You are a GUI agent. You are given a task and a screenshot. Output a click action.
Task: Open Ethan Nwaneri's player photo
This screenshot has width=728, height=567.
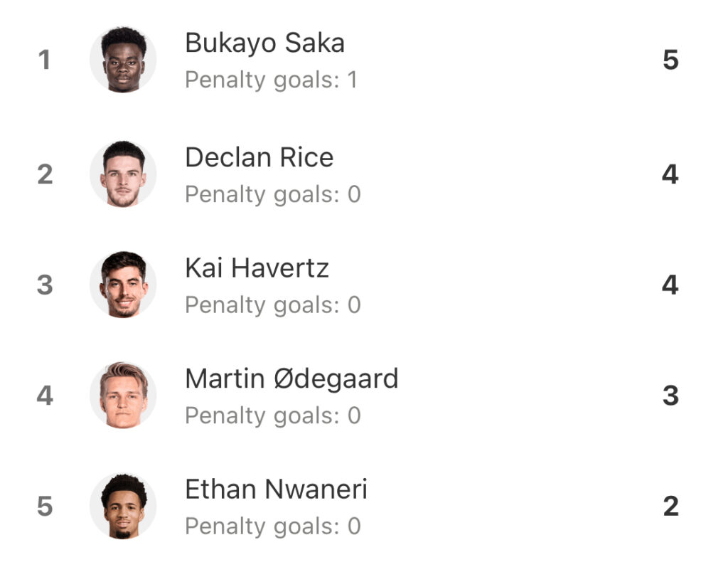point(123,506)
